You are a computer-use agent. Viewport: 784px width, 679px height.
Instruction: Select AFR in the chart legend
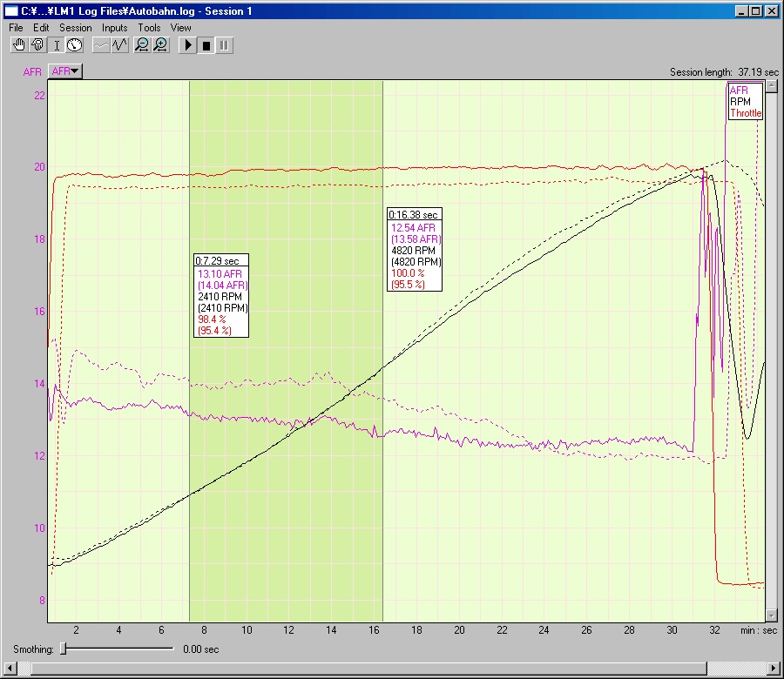739,91
